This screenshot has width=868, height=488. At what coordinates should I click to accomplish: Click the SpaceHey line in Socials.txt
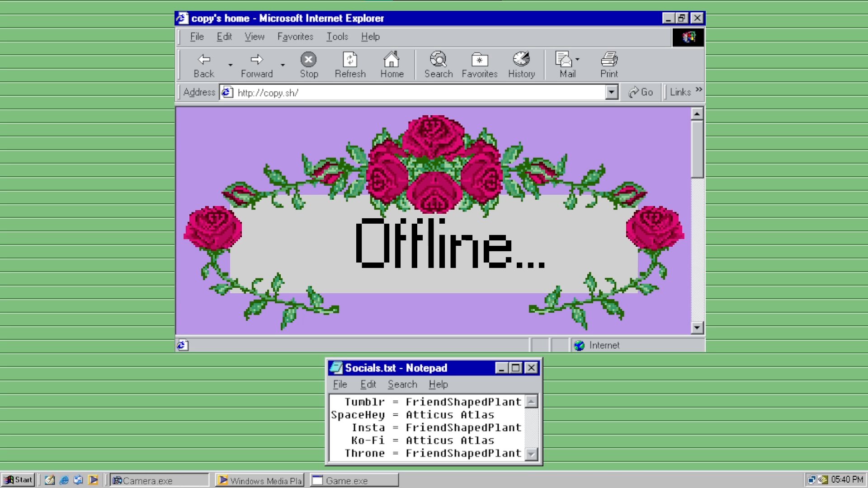tap(413, 415)
